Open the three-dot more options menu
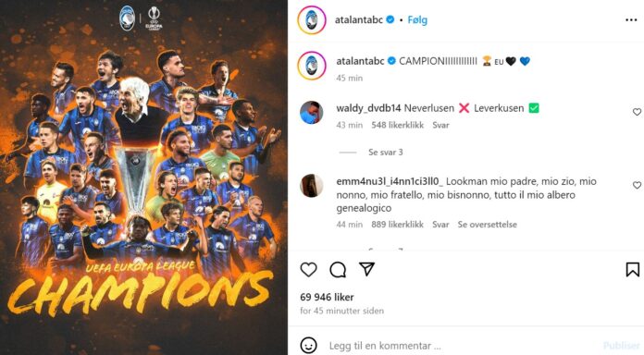The image size is (644, 355). tap(631, 19)
